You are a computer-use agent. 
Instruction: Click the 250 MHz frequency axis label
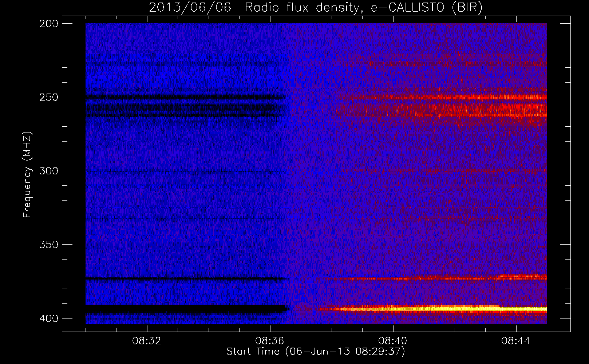click(x=48, y=97)
